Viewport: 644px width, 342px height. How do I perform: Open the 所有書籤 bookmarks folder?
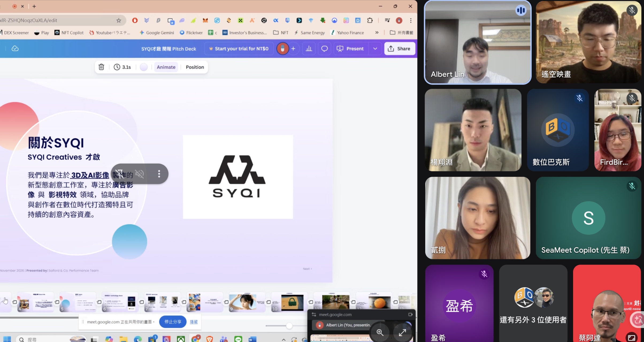pos(401,32)
